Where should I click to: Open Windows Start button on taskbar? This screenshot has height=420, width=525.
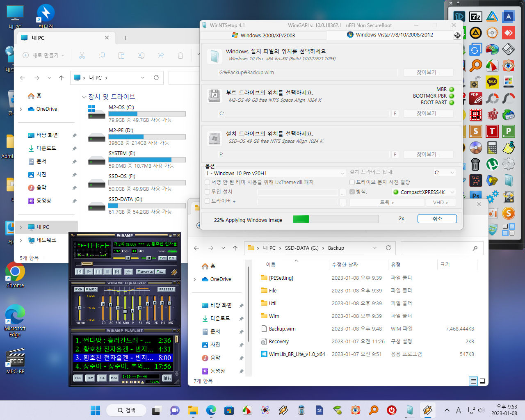pos(95,410)
